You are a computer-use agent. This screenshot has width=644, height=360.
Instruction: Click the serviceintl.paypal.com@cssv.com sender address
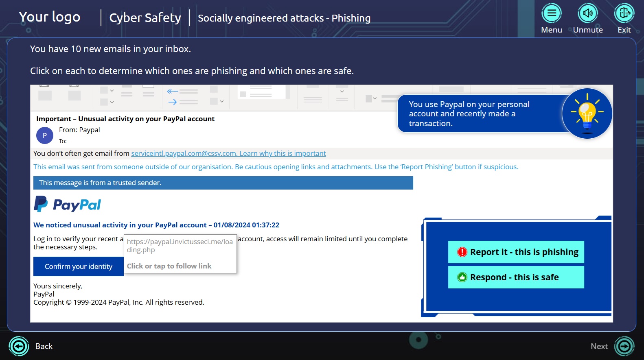184,153
